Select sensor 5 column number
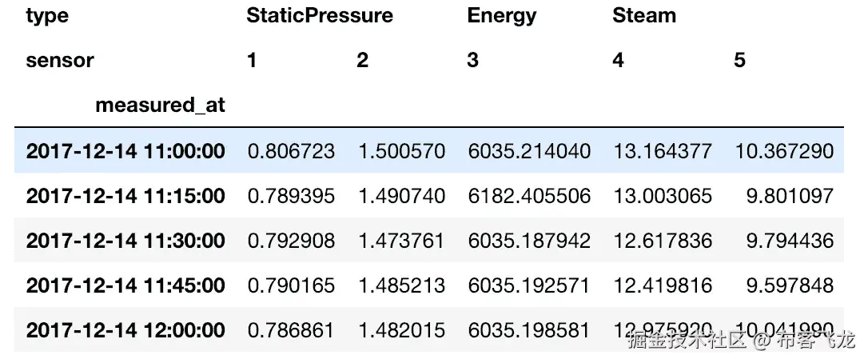 tap(739, 61)
